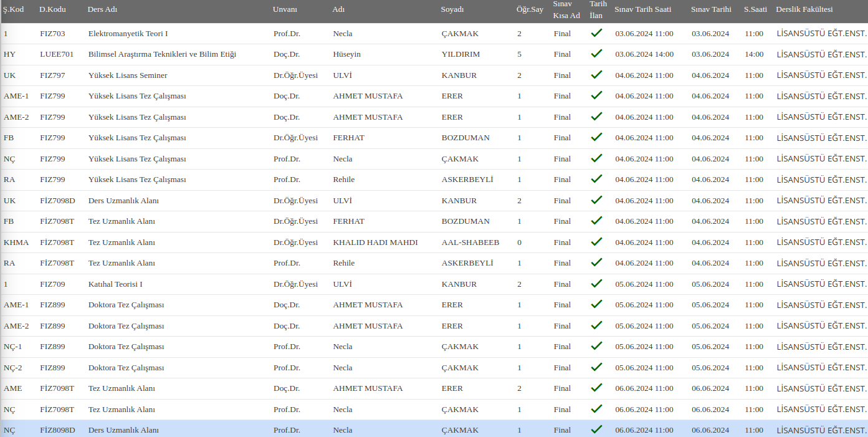
Task: Click the Ders Adı column header
Action: click(103, 9)
